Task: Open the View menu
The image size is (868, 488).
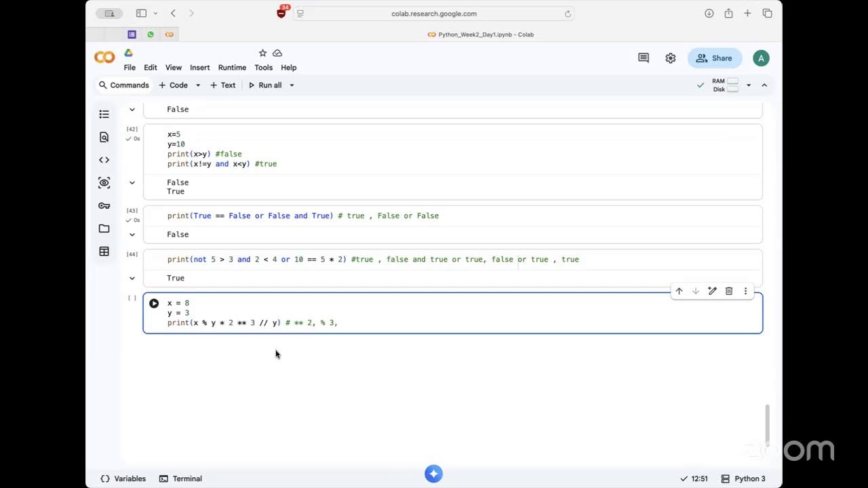Action: [x=174, y=68]
